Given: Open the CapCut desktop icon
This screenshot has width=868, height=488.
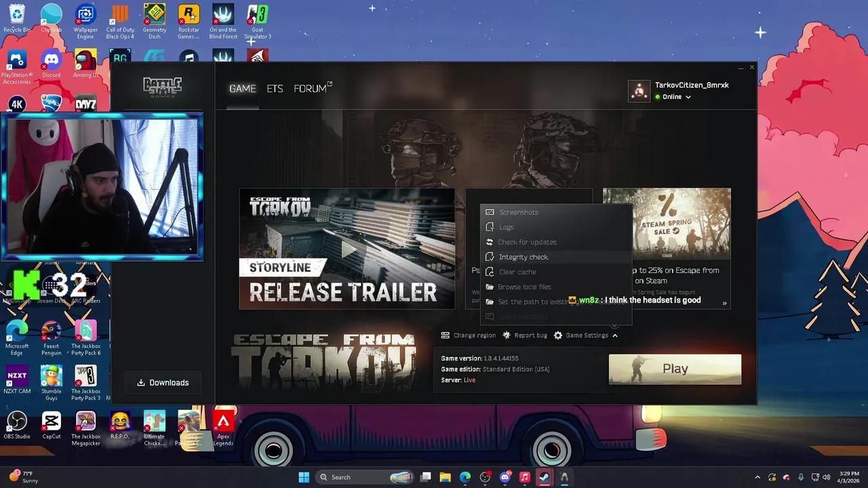Looking at the screenshot, I should pyautogui.click(x=52, y=426).
